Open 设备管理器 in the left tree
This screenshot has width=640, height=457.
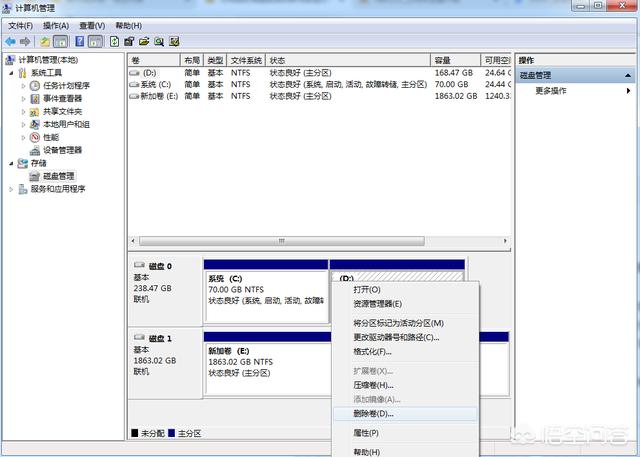click(x=62, y=150)
